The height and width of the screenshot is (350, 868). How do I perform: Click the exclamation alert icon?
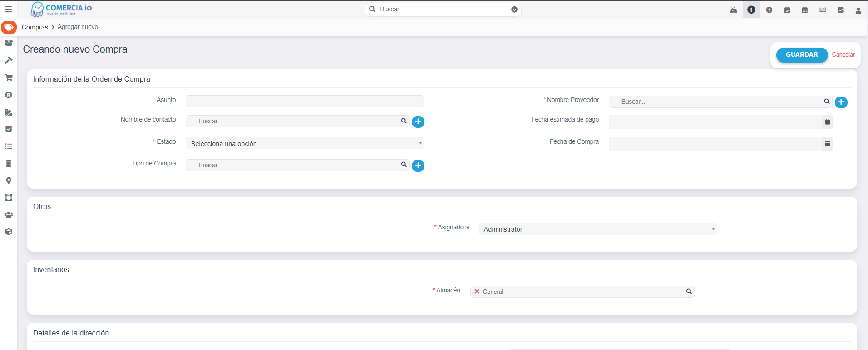click(x=751, y=10)
